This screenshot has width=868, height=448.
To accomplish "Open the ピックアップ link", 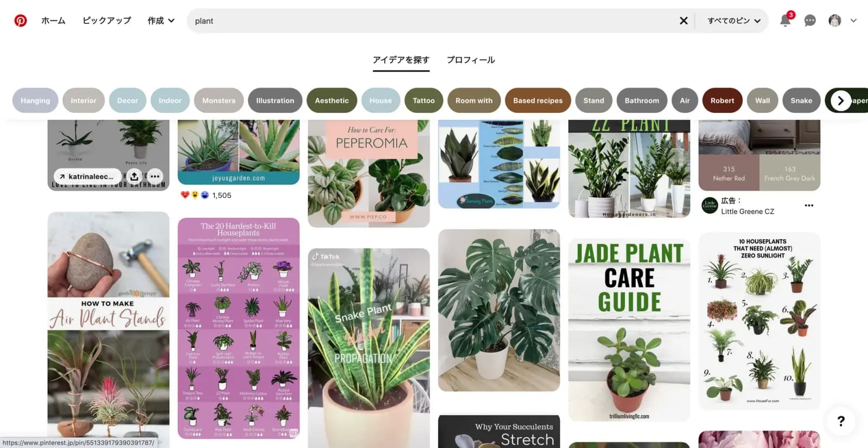I will click(x=107, y=21).
